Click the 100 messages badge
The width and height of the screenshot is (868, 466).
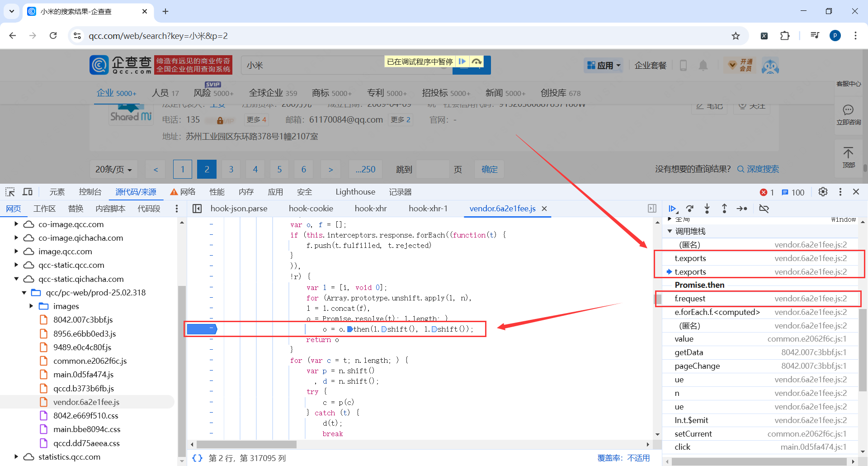point(793,192)
